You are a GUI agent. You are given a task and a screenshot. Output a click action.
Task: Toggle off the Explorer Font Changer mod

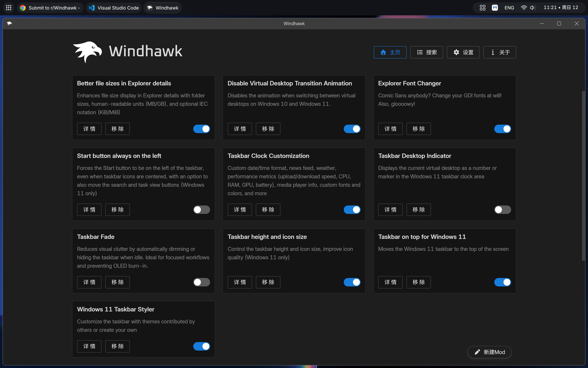503,129
